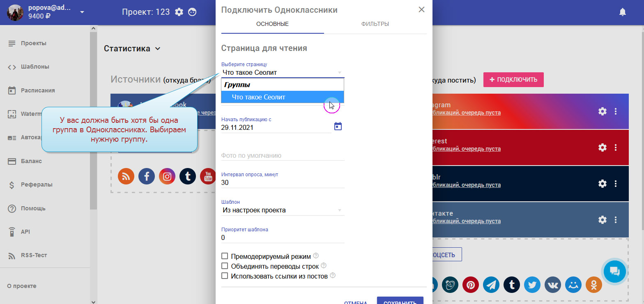Image resolution: width=644 pixels, height=304 pixels.
Task: Open the account dropdown arrow by balance
Action: [x=82, y=12]
